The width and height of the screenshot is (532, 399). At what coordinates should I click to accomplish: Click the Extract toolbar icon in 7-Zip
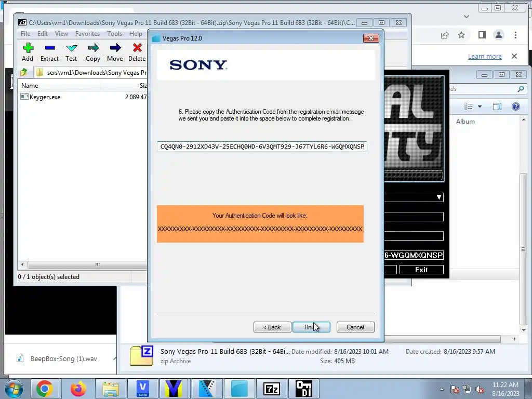coord(49,52)
